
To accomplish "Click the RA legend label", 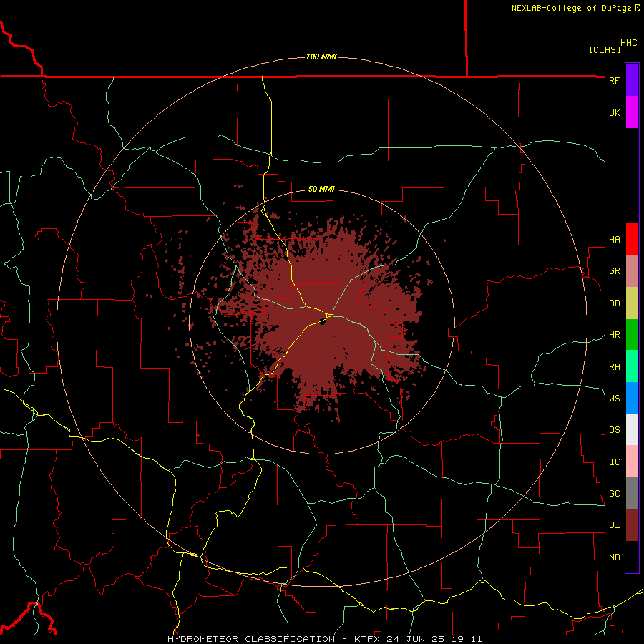I will click(614, 367).
